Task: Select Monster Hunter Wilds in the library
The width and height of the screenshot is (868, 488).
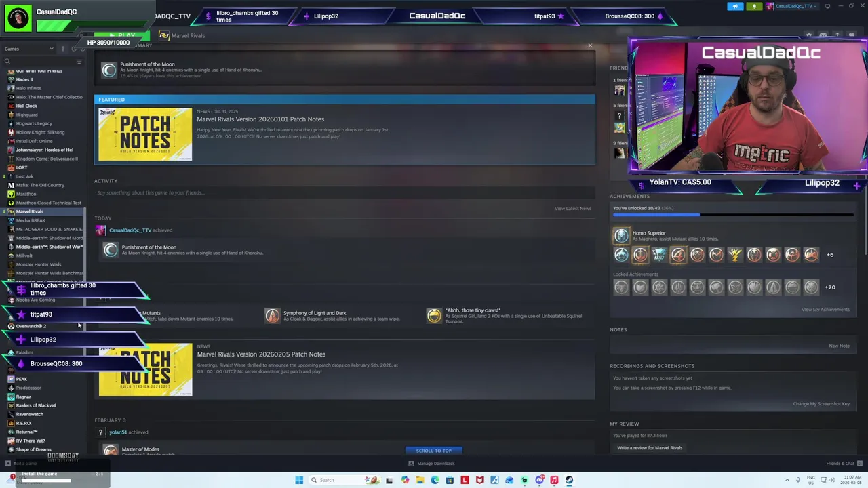Action: [x=38, y=264]
